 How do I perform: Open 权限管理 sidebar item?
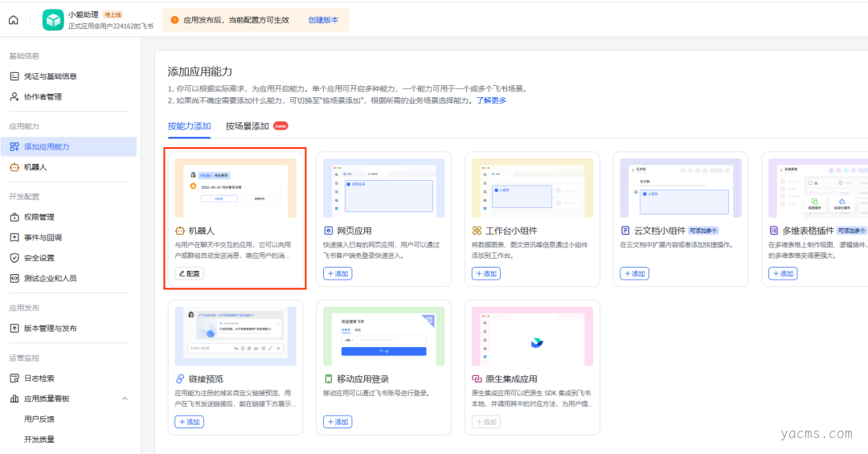[39, 217]
